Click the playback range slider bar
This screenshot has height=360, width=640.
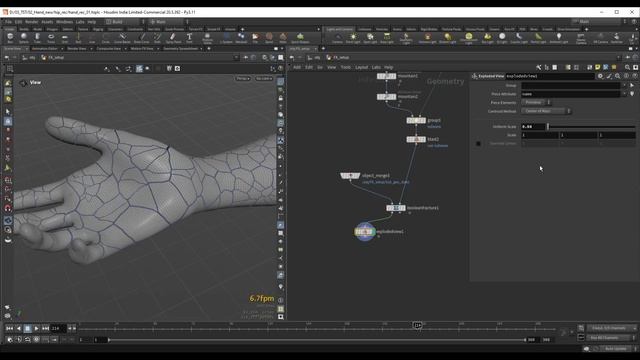(x=317, y=340)
